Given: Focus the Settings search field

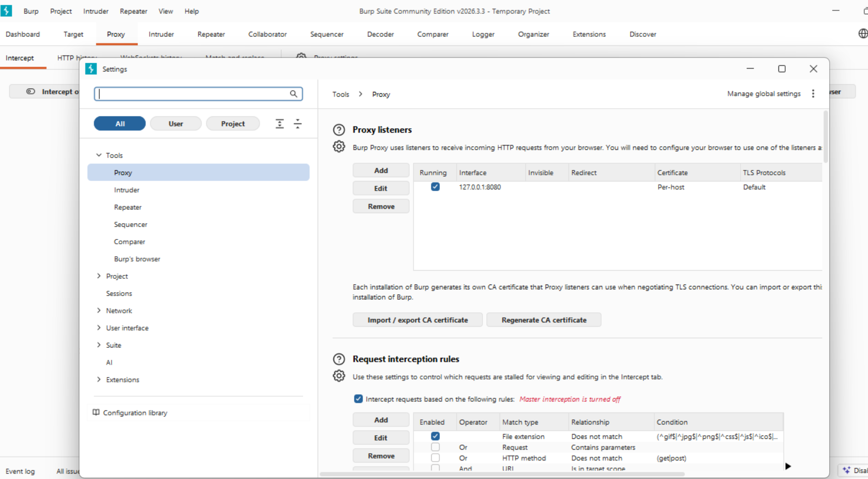Looking at the screenshot, I should 198,94.
